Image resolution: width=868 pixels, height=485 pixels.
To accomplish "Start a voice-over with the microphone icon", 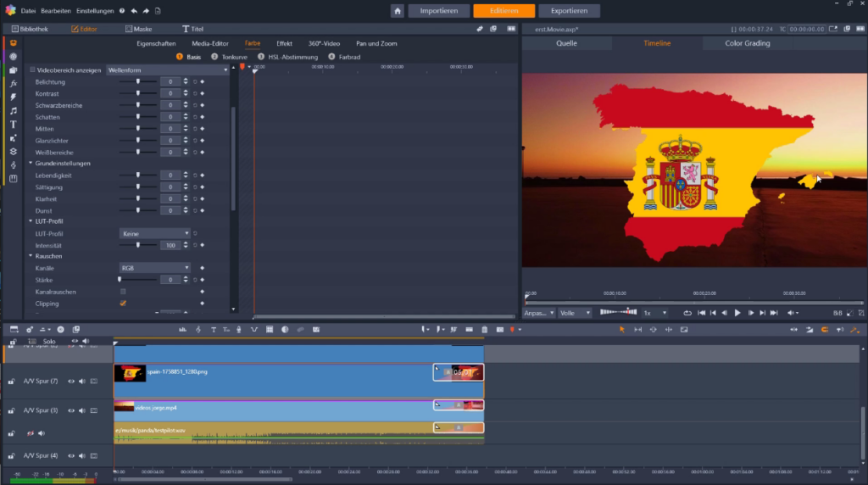I will pos(238,330).
